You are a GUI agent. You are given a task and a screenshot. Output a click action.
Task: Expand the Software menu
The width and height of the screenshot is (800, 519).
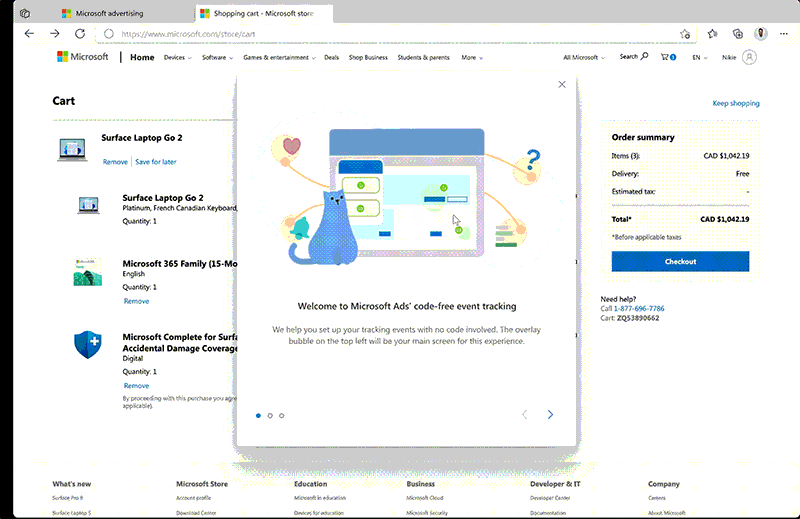(217, 58)
